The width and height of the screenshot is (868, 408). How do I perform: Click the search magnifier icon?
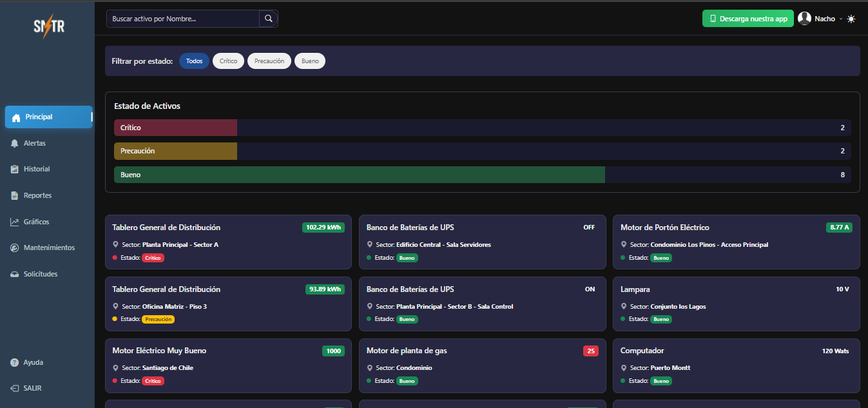point(268,19)
